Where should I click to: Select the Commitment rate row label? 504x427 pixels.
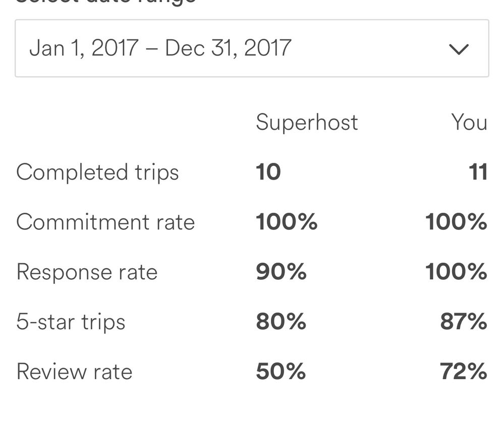[x=105, y=222]
